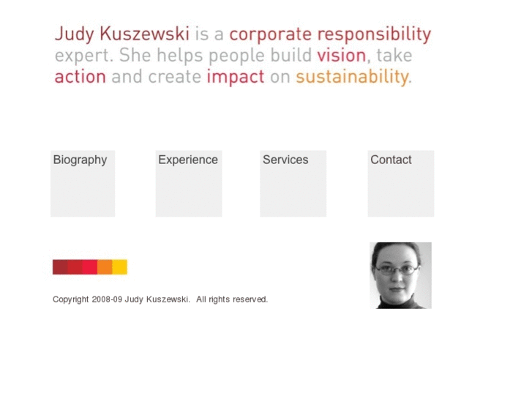Click the "All rights reserved" footer text
This screenshot has height=399, width=532.
[231, 299]
